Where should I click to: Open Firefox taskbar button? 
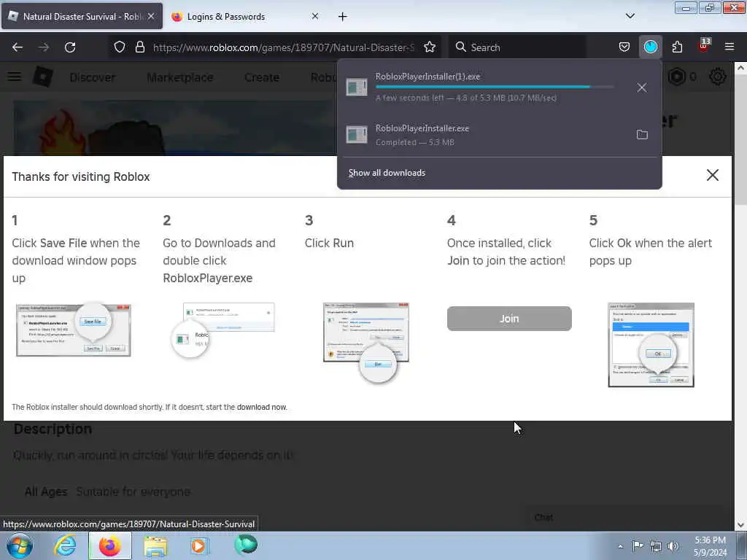[x=110, y=545]
